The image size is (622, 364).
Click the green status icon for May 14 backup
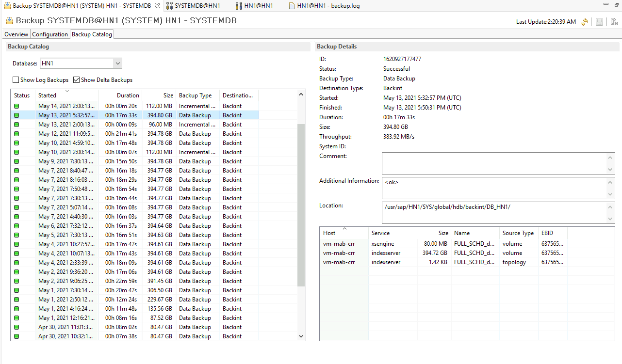(x=17, y=106)
